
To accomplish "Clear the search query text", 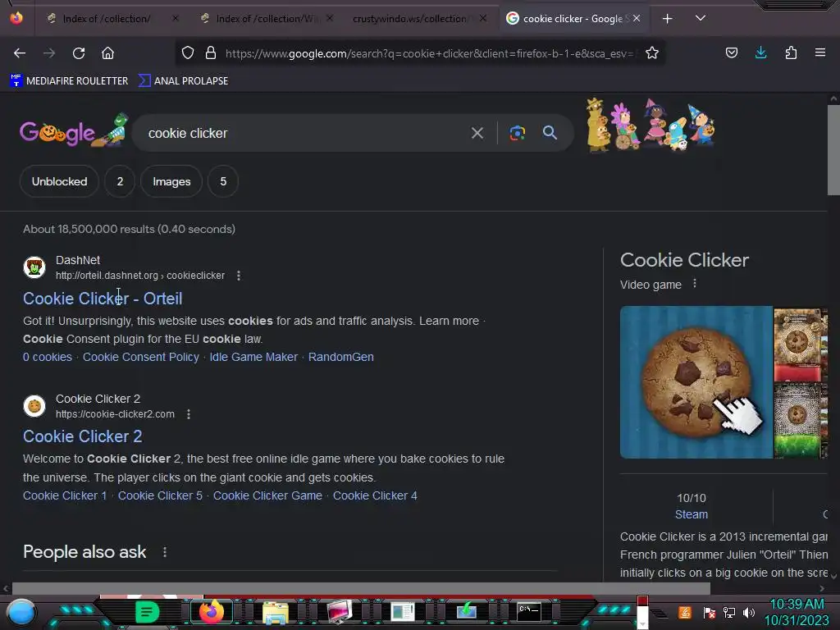I will click(477, 133).
